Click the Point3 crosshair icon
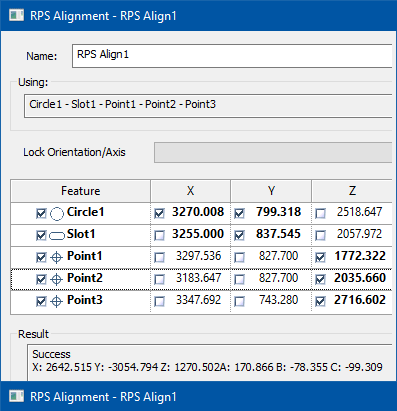The width and height of the screenshot is (397, 411). [x=56, y=301]
